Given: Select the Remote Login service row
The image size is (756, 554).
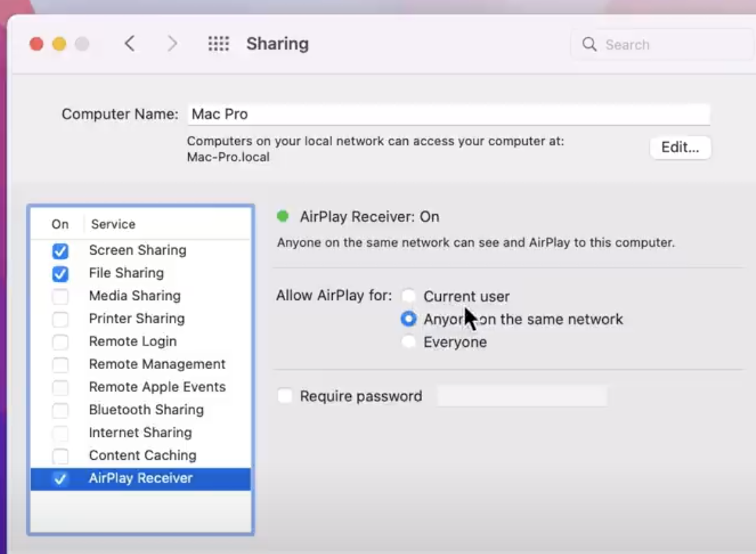Looking at the screenshot, I should coord(141,341).
